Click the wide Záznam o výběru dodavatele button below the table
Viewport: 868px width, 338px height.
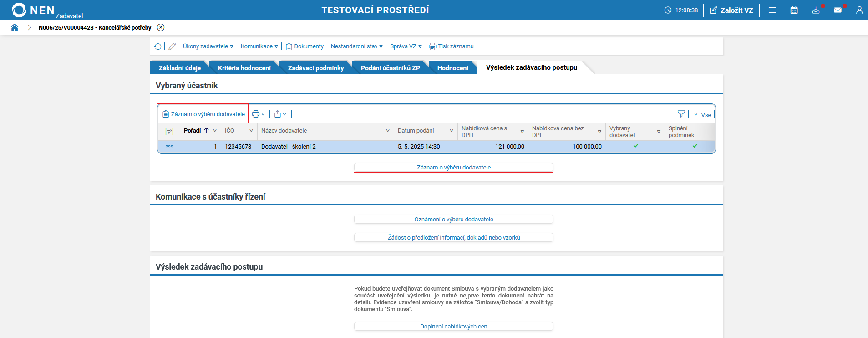click(x=454, y=168)
